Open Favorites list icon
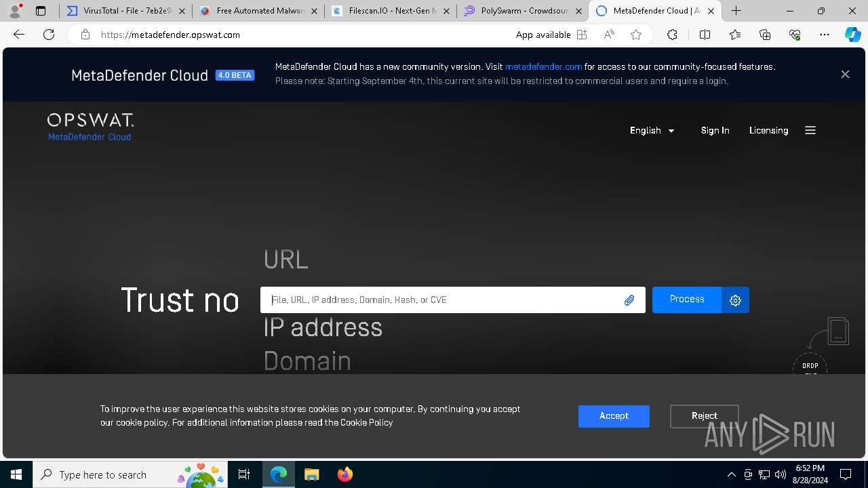The height and width of the screenshot is (488, 868). [735, 35]
